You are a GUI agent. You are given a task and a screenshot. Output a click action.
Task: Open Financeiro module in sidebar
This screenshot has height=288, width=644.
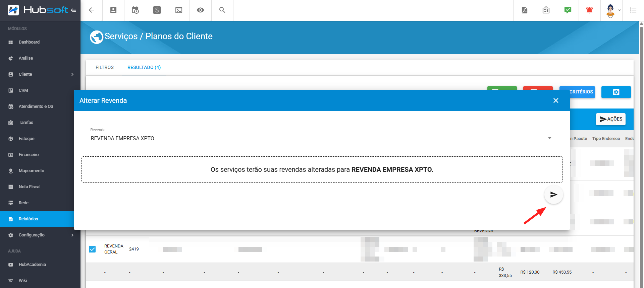pyautogui.click(x=37, y=155)
